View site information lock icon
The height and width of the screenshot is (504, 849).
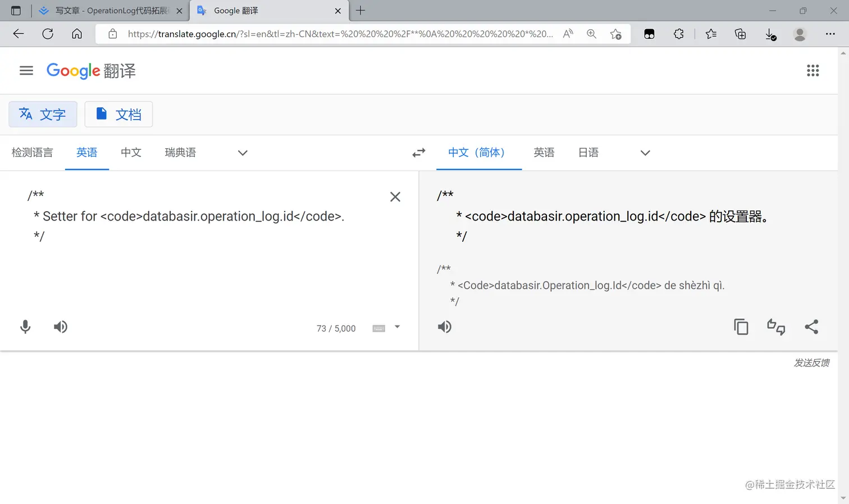tap(113, 34)
